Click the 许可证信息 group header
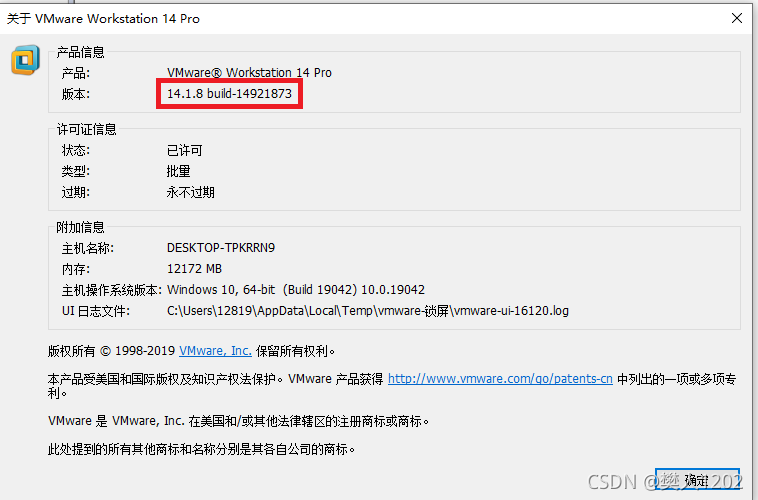 87,129
